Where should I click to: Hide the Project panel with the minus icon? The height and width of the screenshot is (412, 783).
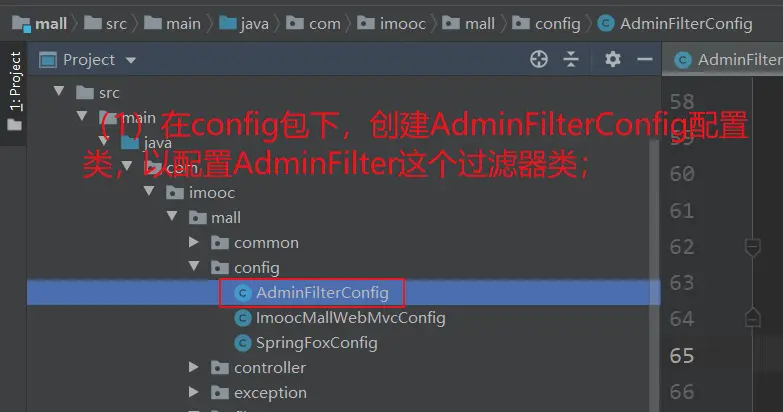tap(645, 59)
